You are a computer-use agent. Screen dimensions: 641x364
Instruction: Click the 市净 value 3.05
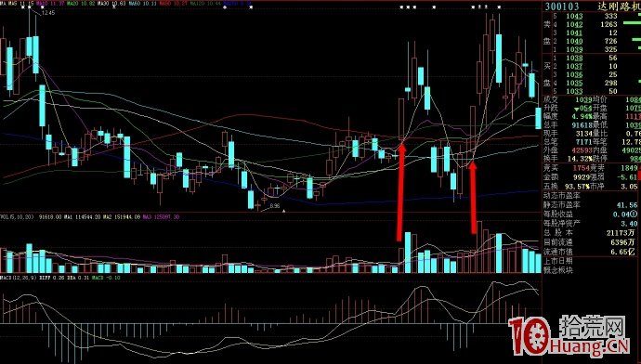click(x=630, y=186)
